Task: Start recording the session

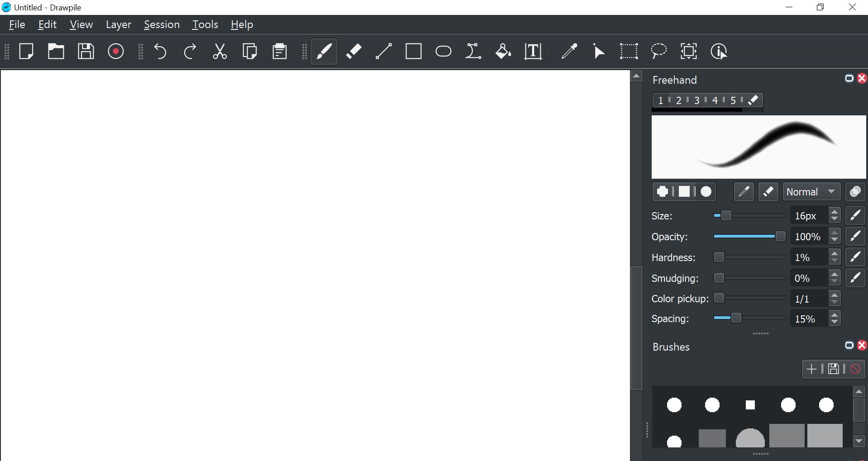Action: click(116, 52)
